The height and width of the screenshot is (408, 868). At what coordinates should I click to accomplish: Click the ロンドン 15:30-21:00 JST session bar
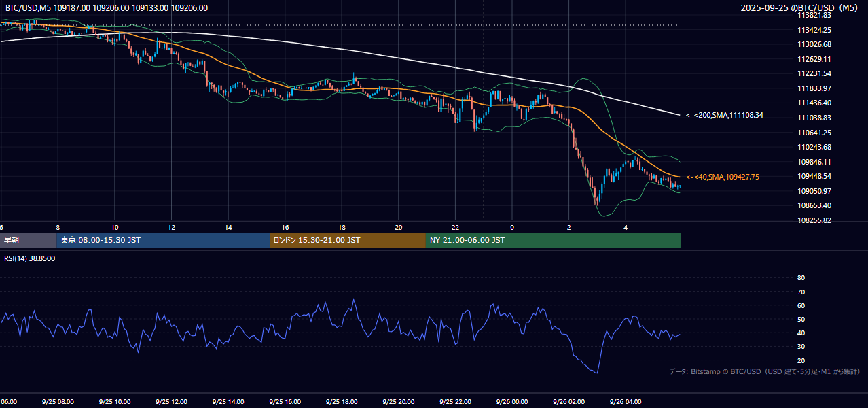tap(348, 240)
